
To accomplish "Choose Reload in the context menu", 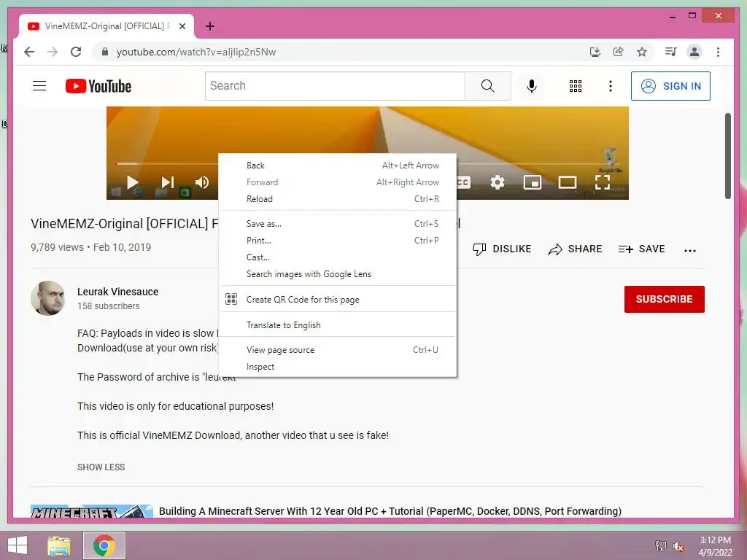I will coord(338,199).
